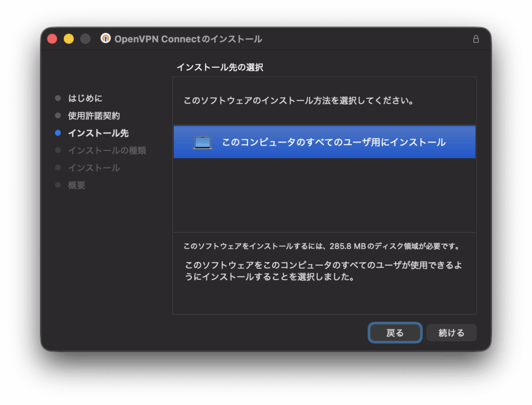Select the インストール先 step in sidebar
The width and height of the screenshot is (532, 405).
[x=98, y=133]
